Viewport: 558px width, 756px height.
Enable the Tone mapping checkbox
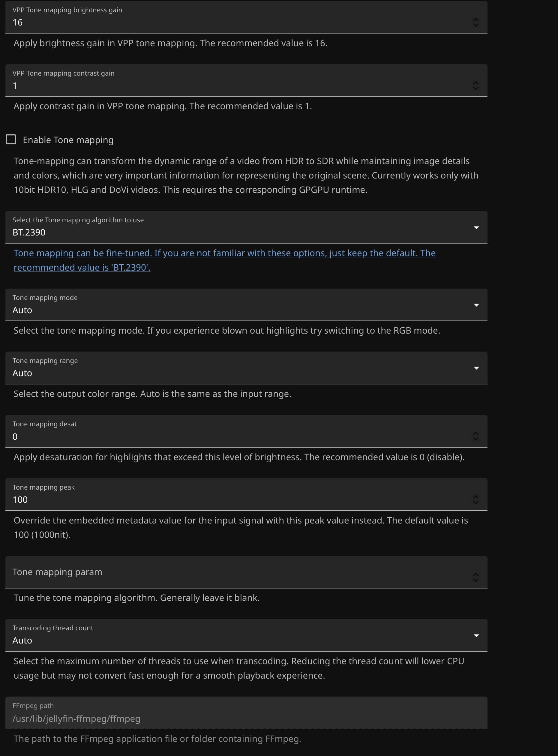11,139
